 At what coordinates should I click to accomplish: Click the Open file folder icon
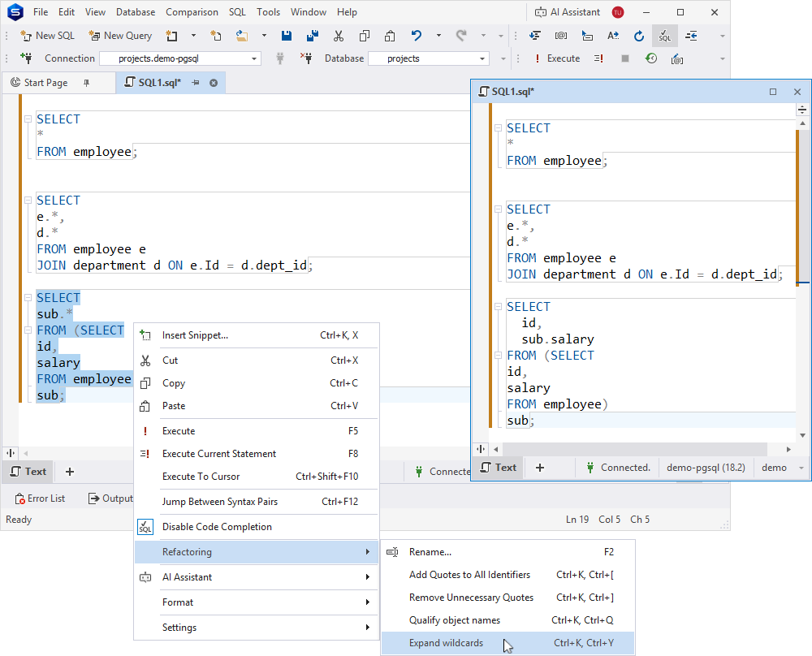coord(242,36)
